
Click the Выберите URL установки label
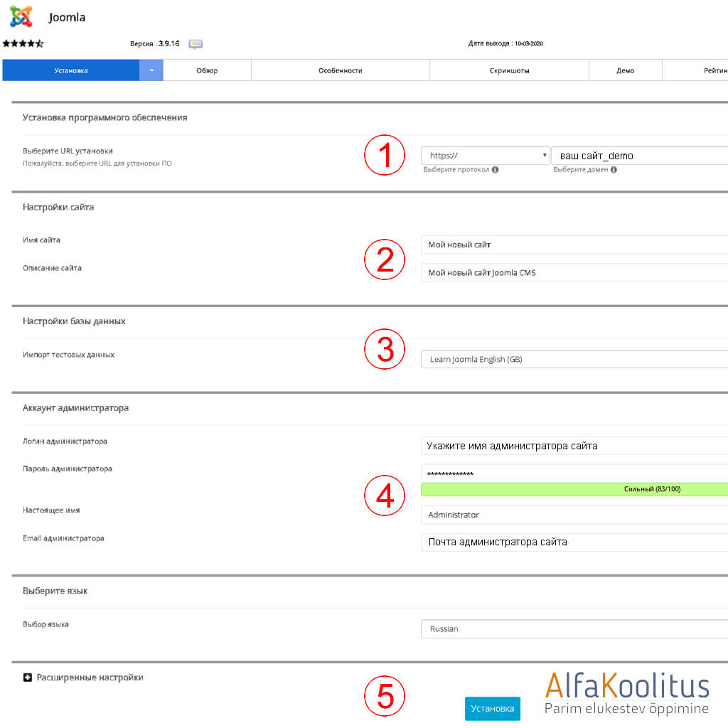point(68,151)
